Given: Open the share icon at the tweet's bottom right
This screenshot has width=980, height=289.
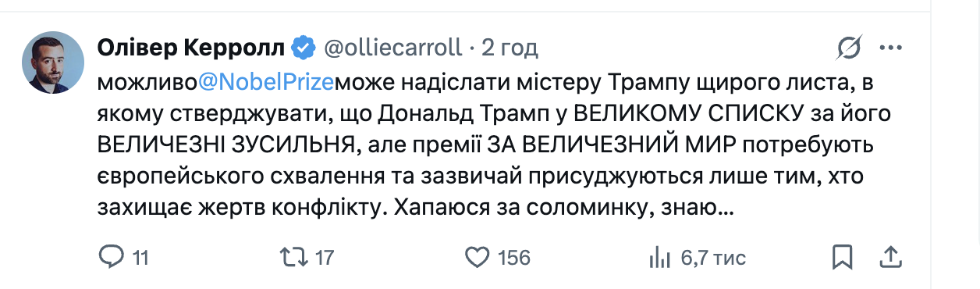Looking at the screenshot, I should point(890,257).
